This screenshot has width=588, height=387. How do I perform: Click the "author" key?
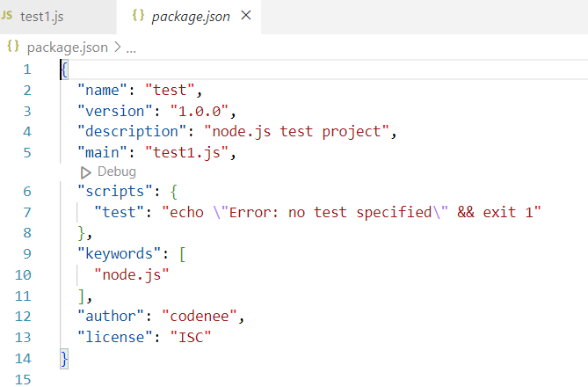click(111, 317)
